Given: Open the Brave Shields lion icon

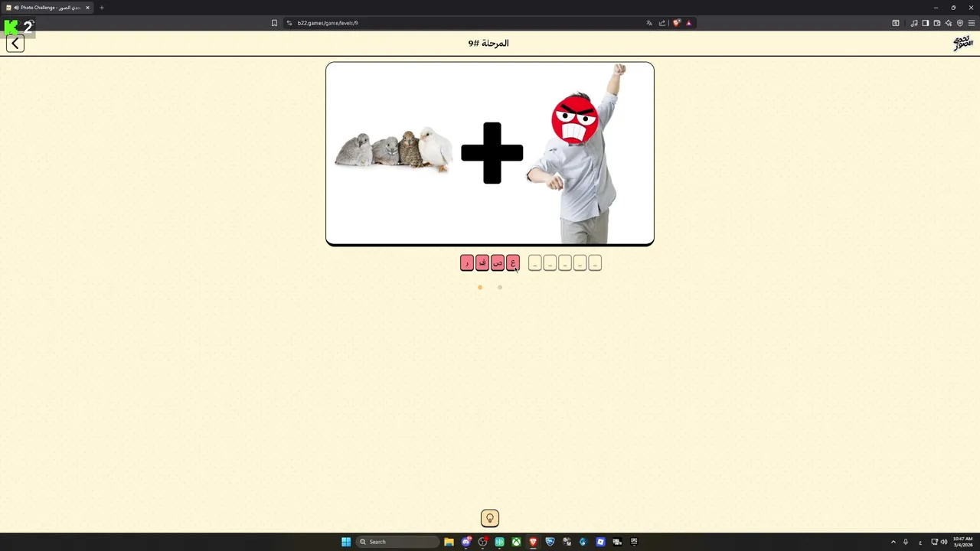Looking at the screenshot, I should [676, 23].
